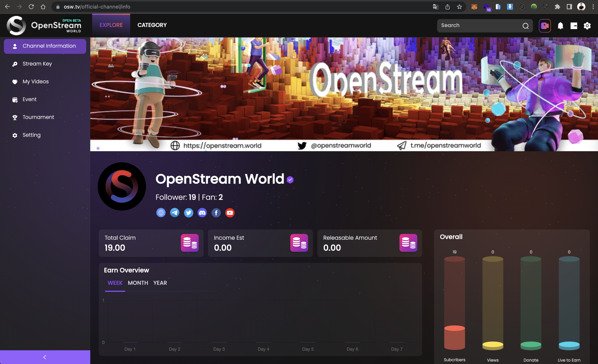This screenshot has height=364, width=598.
Task: Open the channel website globe icon
Action: pyautogui.click(x=161, y=213)
